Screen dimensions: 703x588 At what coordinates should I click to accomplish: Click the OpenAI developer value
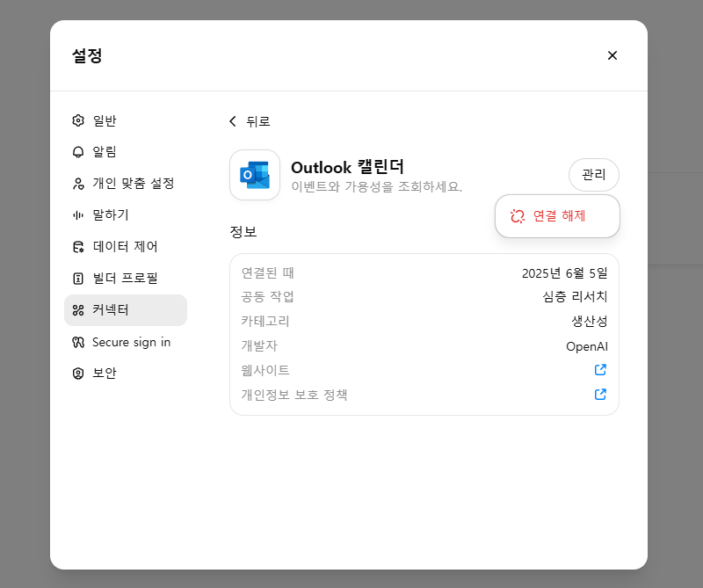[587, 346]
